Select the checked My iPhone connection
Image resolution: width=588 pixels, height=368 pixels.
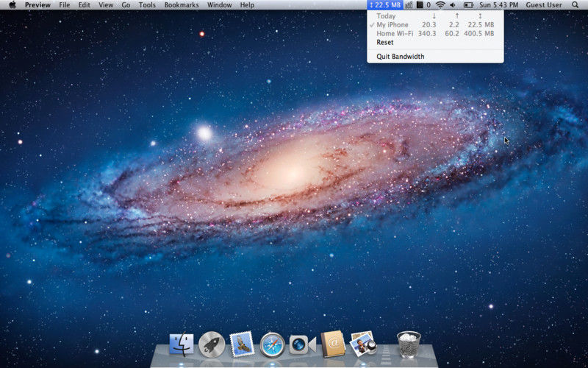tap(435, 25)
